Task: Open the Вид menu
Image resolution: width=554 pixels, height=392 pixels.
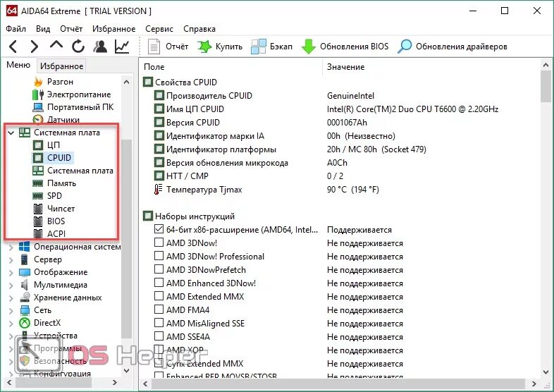Action: coord(43,29)
